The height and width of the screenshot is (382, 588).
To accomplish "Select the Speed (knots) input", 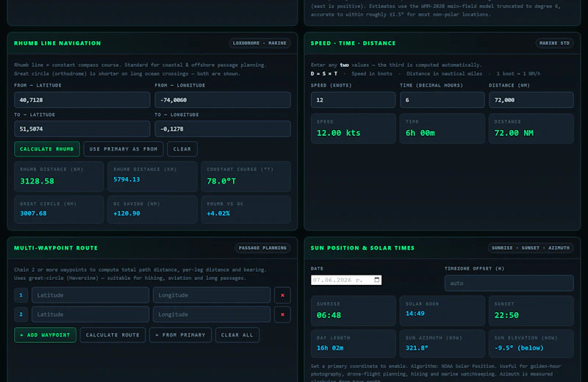I will coord(353,100).
